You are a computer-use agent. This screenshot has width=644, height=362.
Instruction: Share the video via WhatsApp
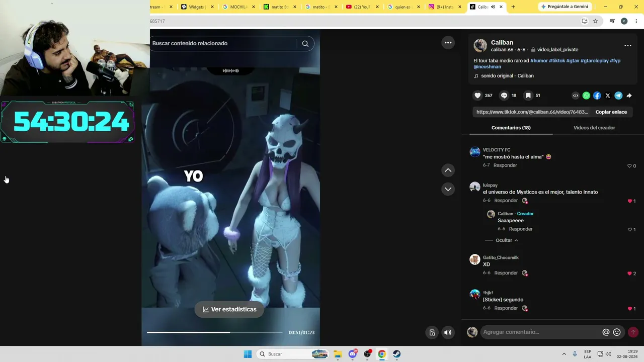(x=586, y=96)
